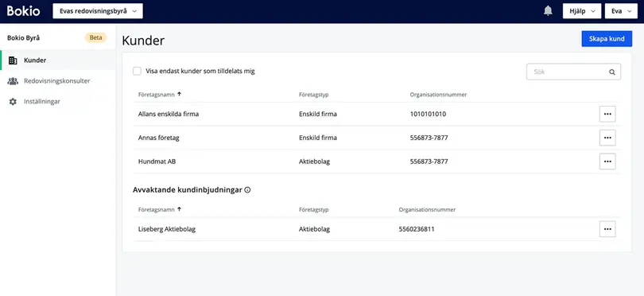Click sort arrow on Företagsnamn in pending invitations

(179, 209)
